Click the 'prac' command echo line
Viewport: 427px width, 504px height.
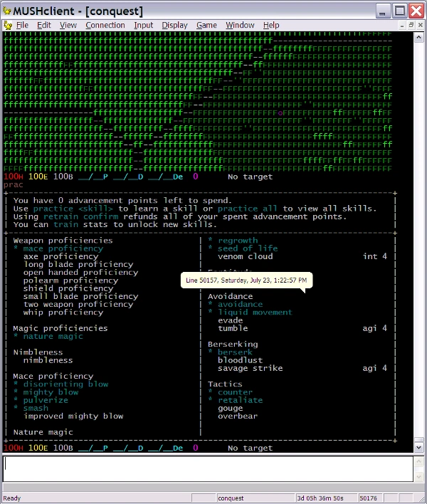point(14,185)
